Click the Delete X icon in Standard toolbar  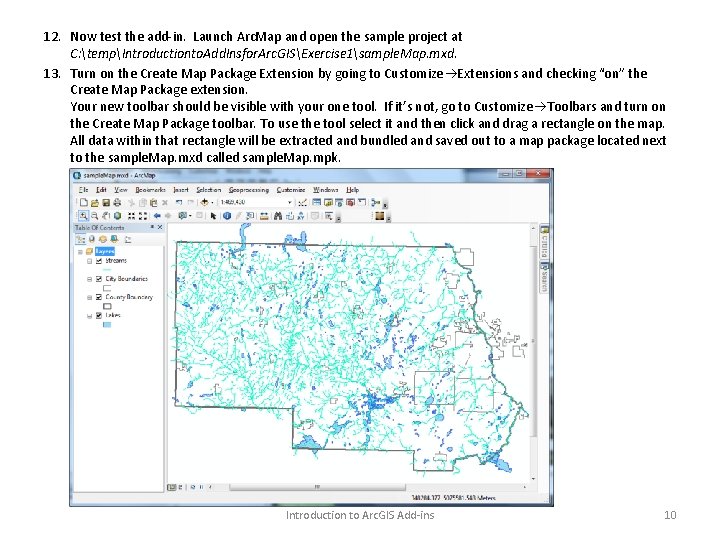[x=164, y=202]
